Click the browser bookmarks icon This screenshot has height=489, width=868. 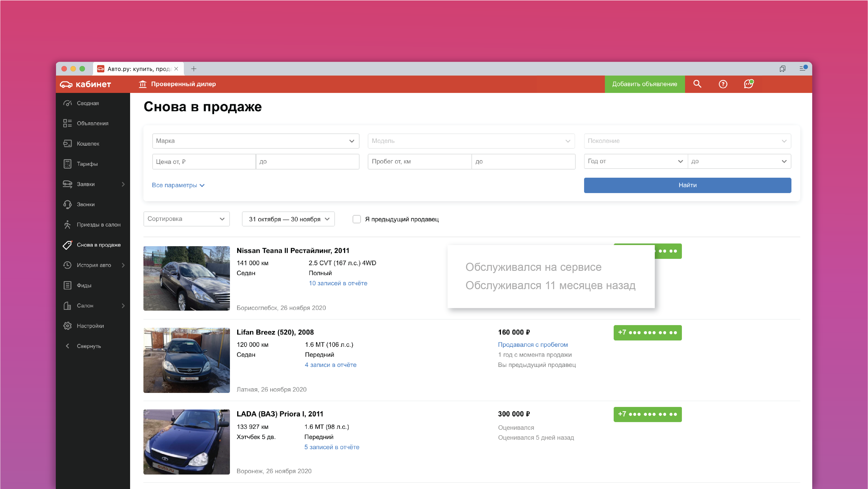point(782,69)
